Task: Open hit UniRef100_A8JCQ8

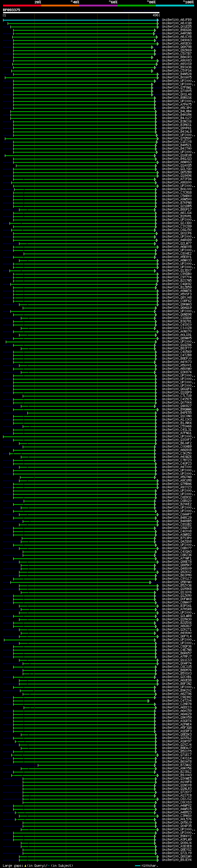Action: click(177, 23)
